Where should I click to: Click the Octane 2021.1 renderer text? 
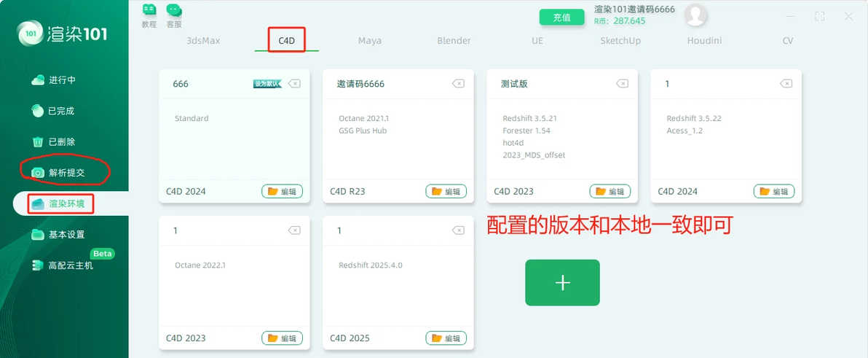coord(362,119)
